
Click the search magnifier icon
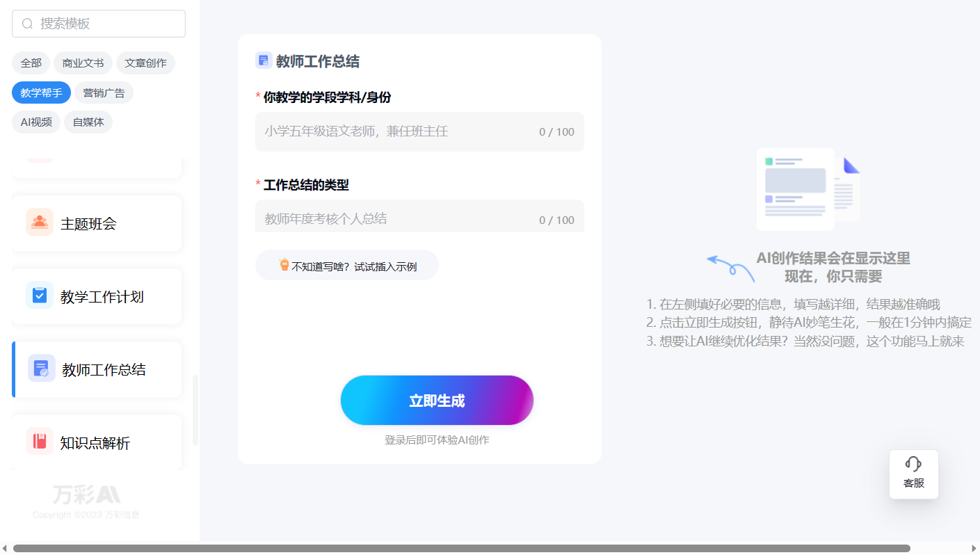[x=28, y=24]
